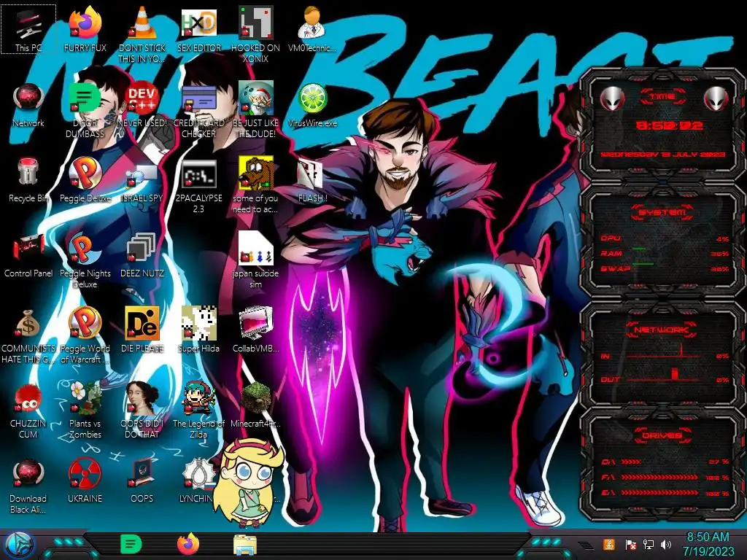Open Download Black Ali... shortcut
Viewport: 747px width, 560px height.
(28, 486)
